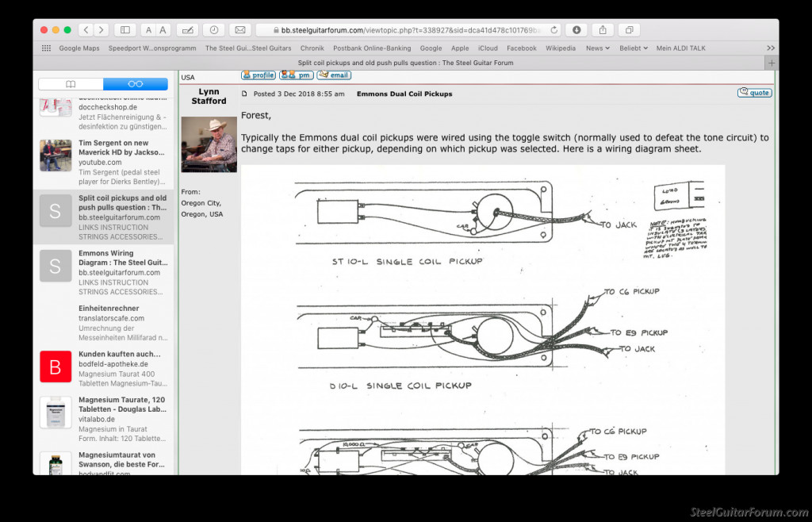Switch sidebar to Bookmarks view
The width and height of the screenshot is (812, 522).
click(x=71, y=84)
